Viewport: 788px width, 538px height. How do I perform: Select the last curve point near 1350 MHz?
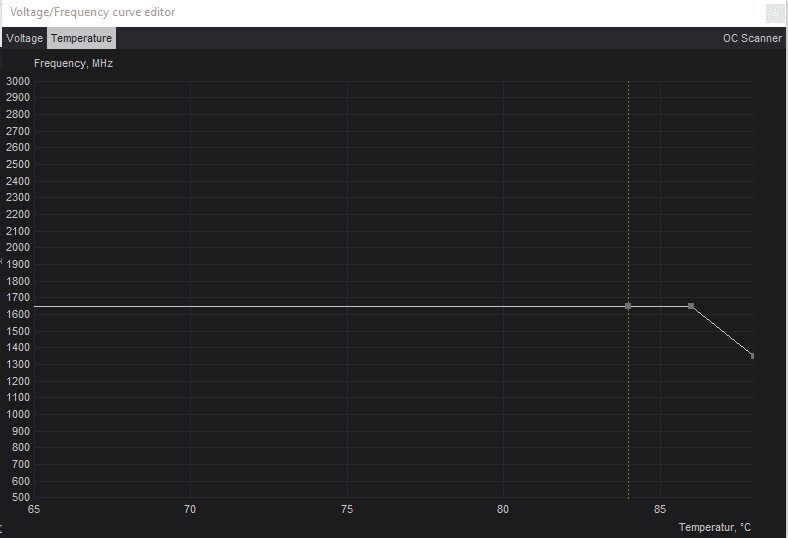coord(752,356)
